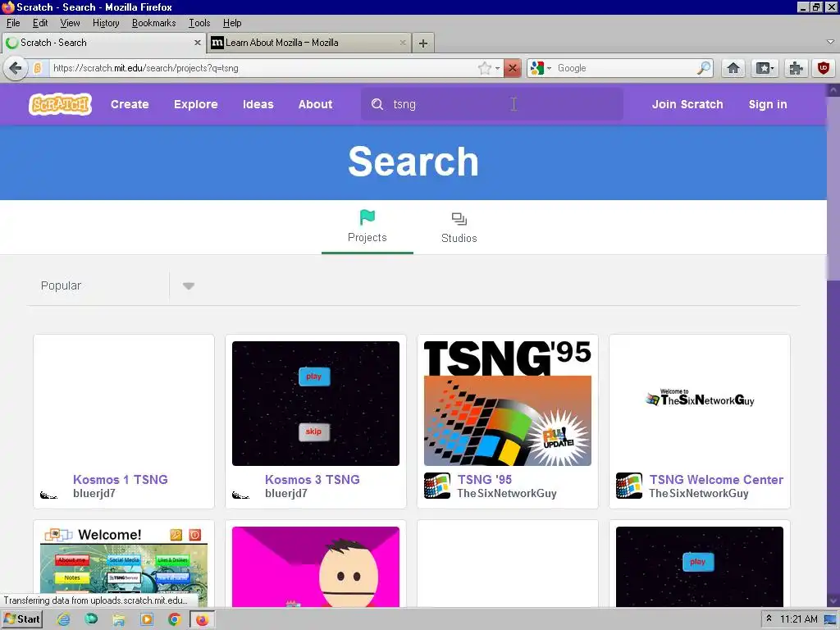Screen dimensions: 840x630
Task: Open the Kosmos 3 TSNG project title
Action: 313,479
